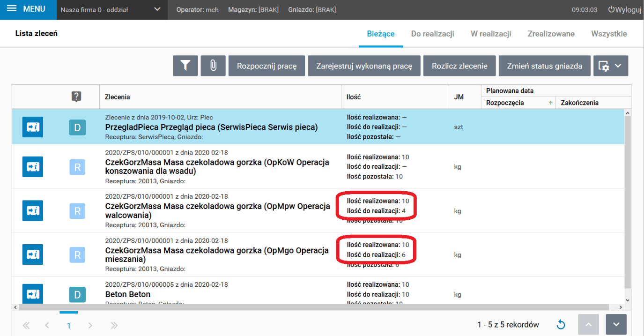The width and height of the screenshot is (644, 336).
Task: Open the list settings gear dropdown
Action: [x=611, y=66]
